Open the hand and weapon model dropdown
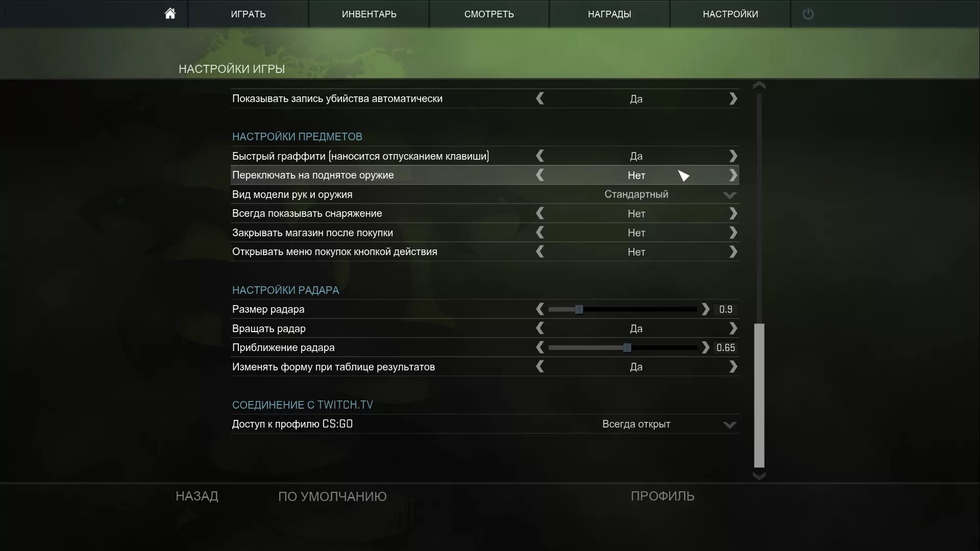The image size is (980, 551). coord(729,195)
